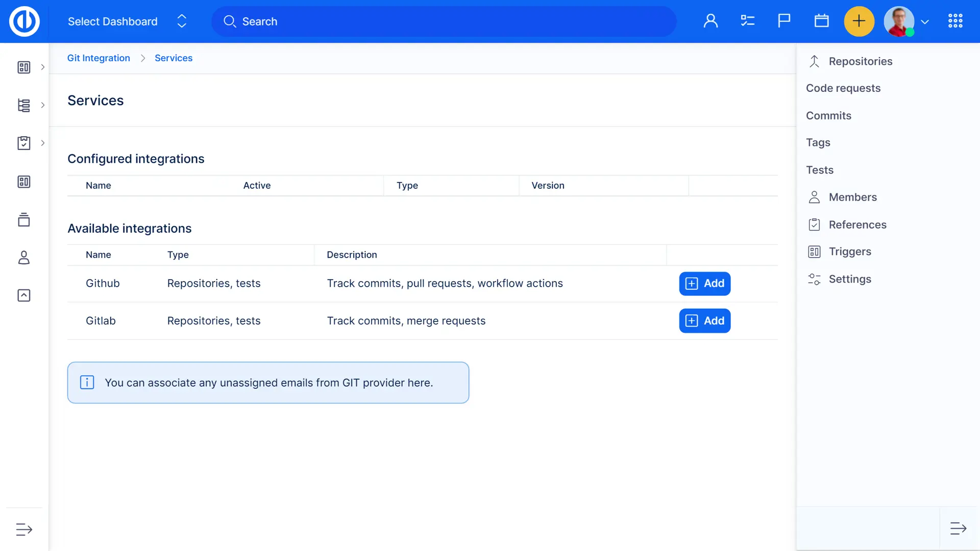Click the app logo in top-left corner
Screen dimensions: 980x551
coord(24,21)
